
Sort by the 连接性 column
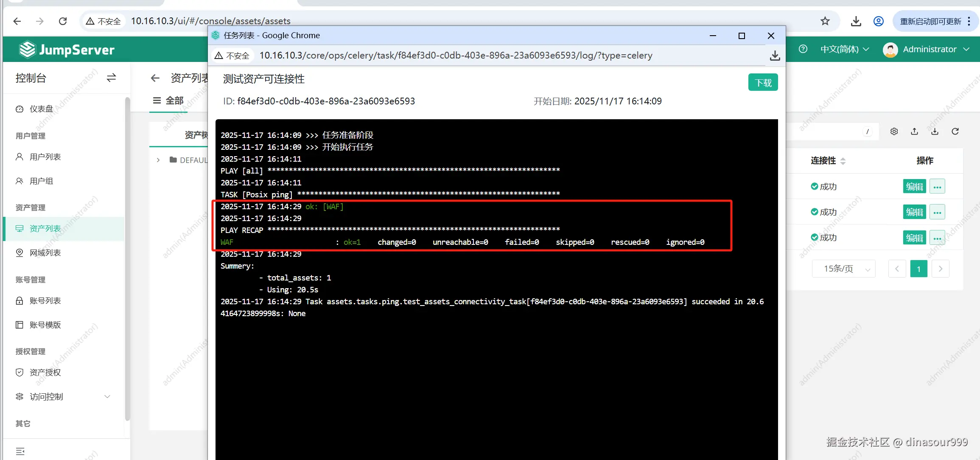point(843,161)
